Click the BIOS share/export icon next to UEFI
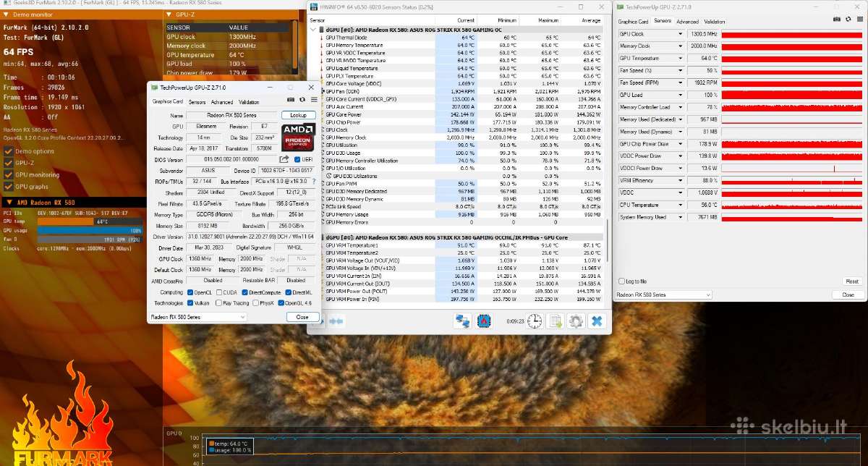868x466 pixels. point(284,159)
